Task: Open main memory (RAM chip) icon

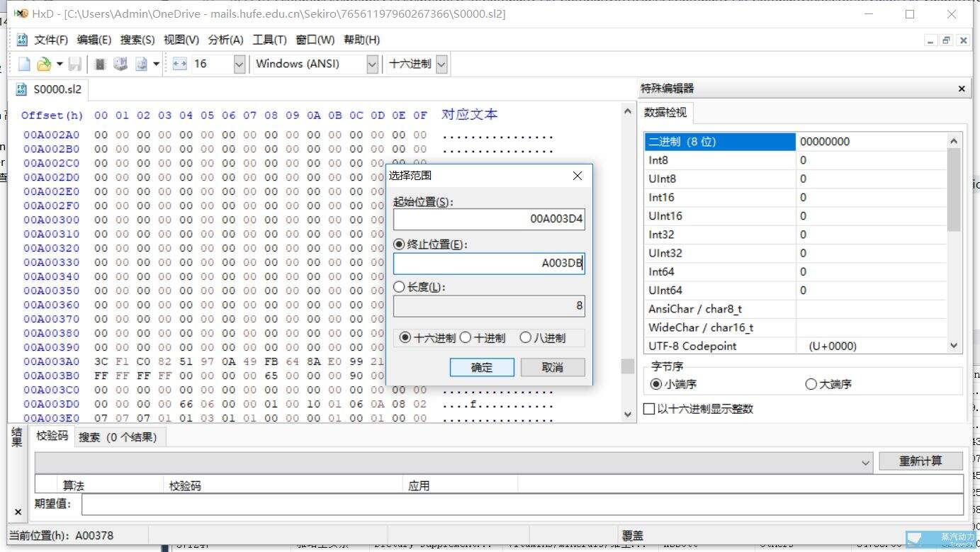Action: pos(100,64)
